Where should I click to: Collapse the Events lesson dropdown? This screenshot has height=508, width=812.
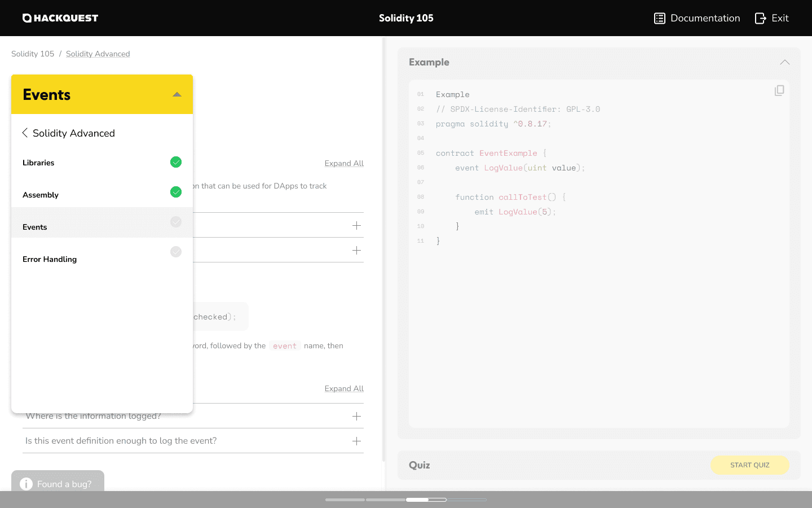pyautogui.click(x=177, y=94)
